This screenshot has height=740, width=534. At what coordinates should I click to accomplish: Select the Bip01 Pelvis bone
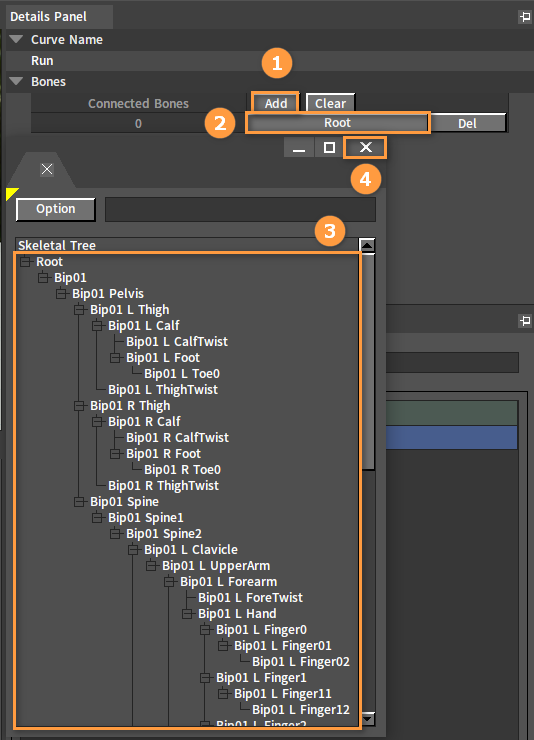[108, 294]
